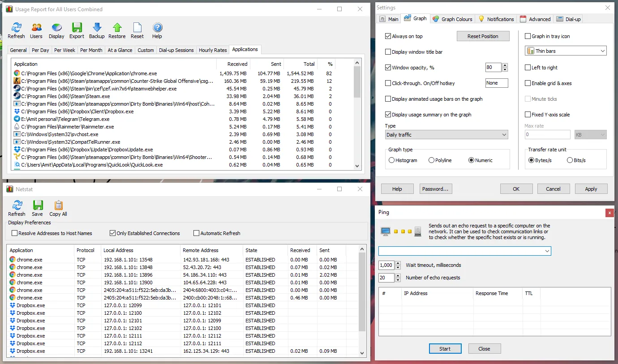Click Apply in Settings window
The height and width of the screenshot is (364, 618).
[x=591, y=189]
